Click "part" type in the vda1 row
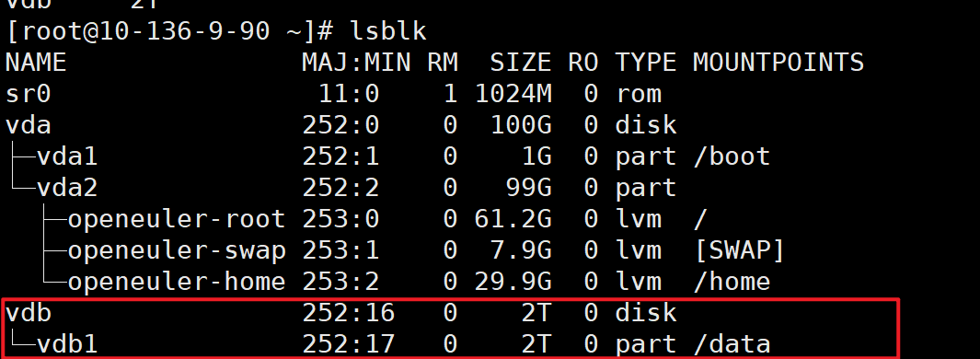980x359 pixels. tap(646, 157)
